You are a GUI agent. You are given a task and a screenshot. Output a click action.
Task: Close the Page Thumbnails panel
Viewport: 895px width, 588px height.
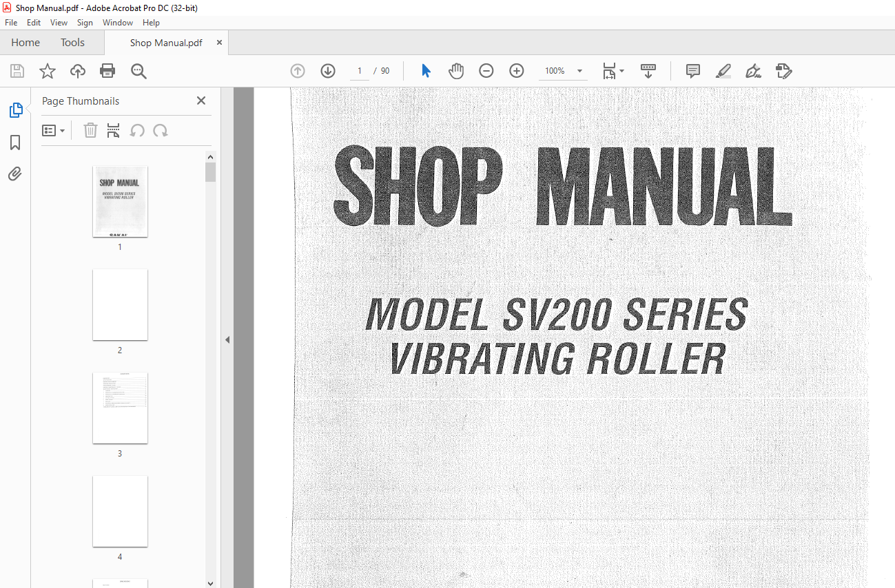(x=201, y=101)
